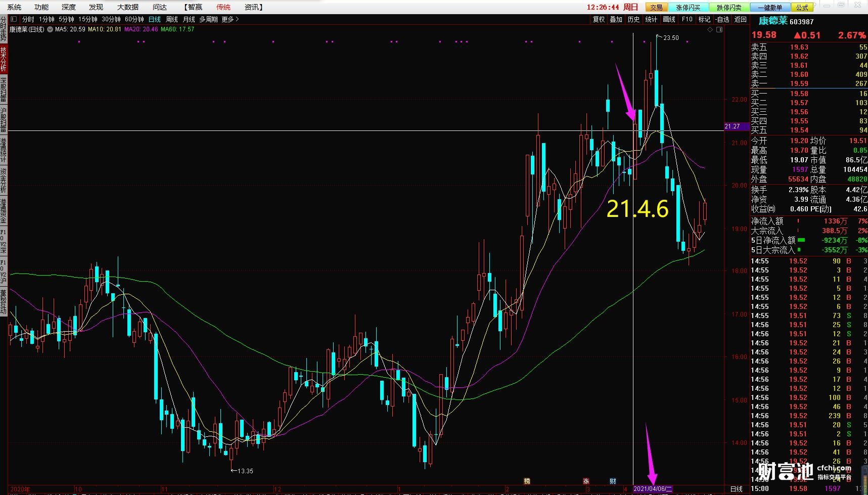The width and height of the screenshot is (868, 495).
Task: Toggle the right side panel icon
Action: click(x=719, y=30)
